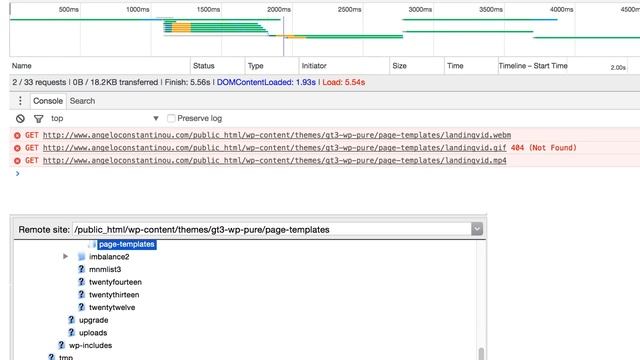Image resolution: width=640 pixels, height=360 pixels.
Task: Switch to the Console tab
Action: [x=48, y=101]
